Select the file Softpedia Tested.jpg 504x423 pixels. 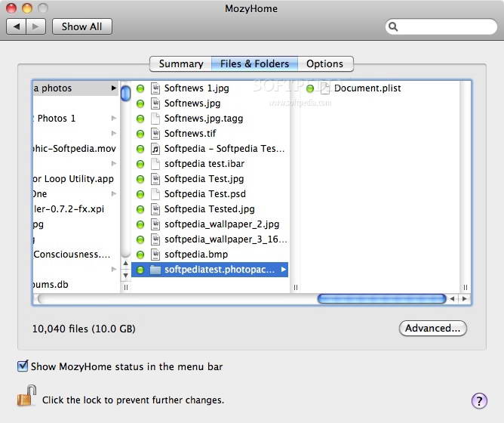coord(211,209)
